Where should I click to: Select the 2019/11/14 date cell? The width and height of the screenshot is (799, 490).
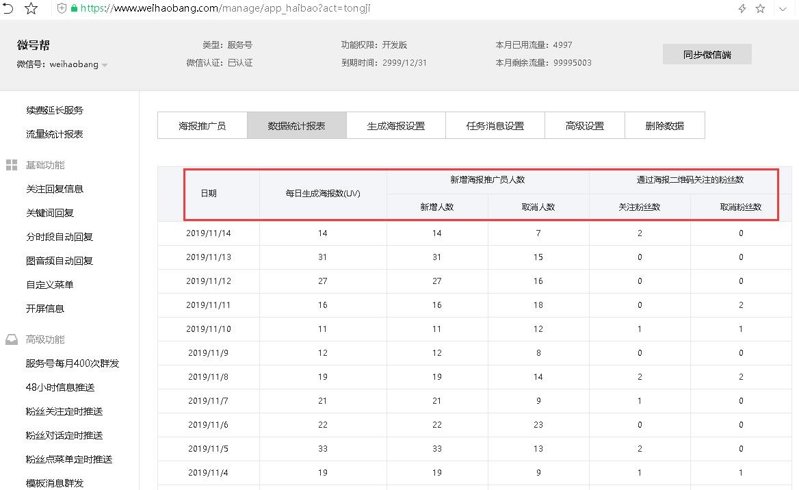click(x=208, y=233)
